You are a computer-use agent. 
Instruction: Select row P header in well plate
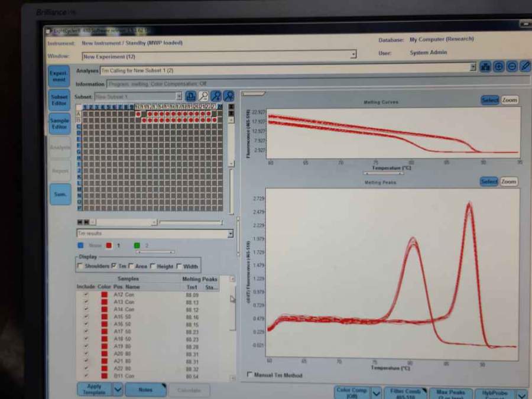(x=79, y=208)
